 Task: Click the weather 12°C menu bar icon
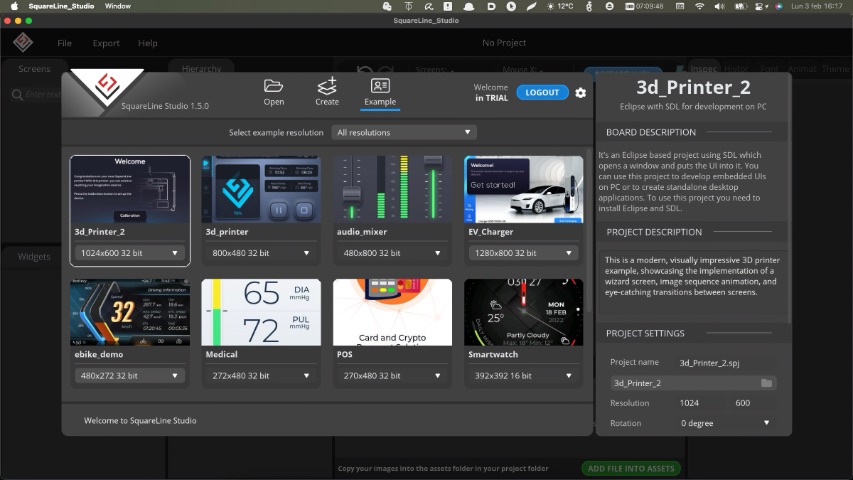tap(559, 6)
